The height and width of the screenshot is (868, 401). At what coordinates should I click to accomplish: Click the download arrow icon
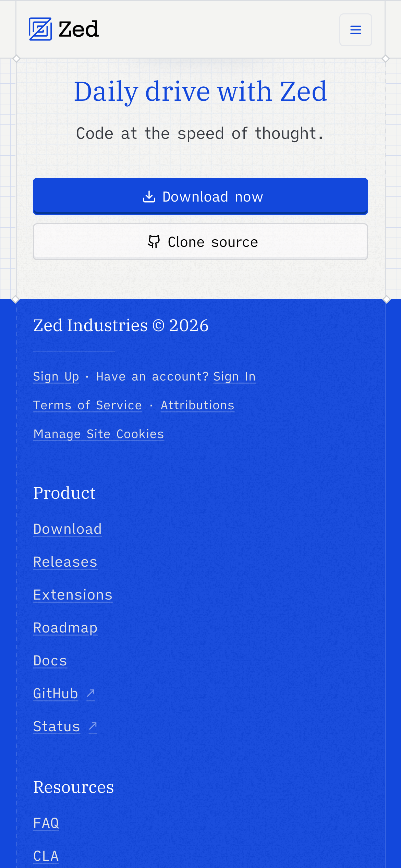click(149, 197)
